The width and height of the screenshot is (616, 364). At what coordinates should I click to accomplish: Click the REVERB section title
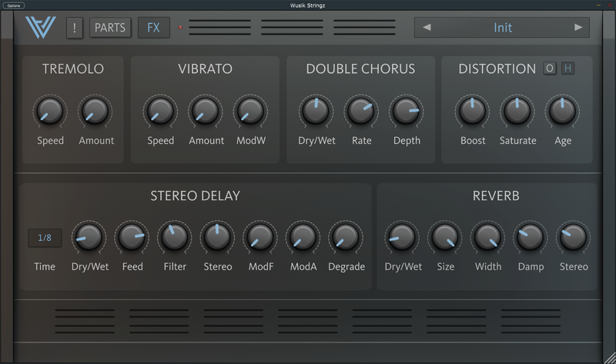click(496, 195)
